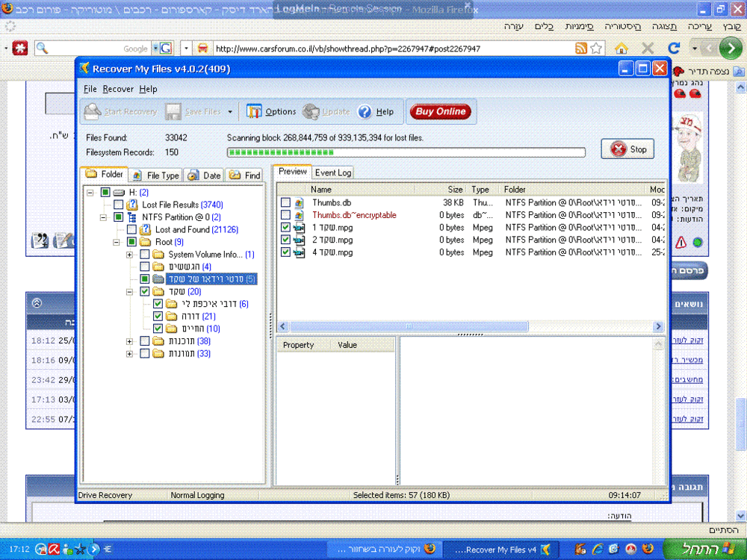Click the RSS feed icon in address bar
The width and height of the screenshot is (747, 560).
(581, 48)
